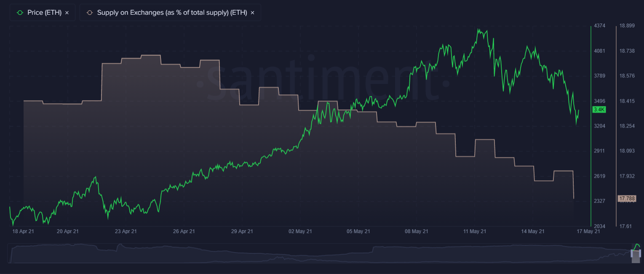Click the orange circle icon on Supply on Exchanges legend
This screenshot has width=644, height=274.
(x=90, y=12)
